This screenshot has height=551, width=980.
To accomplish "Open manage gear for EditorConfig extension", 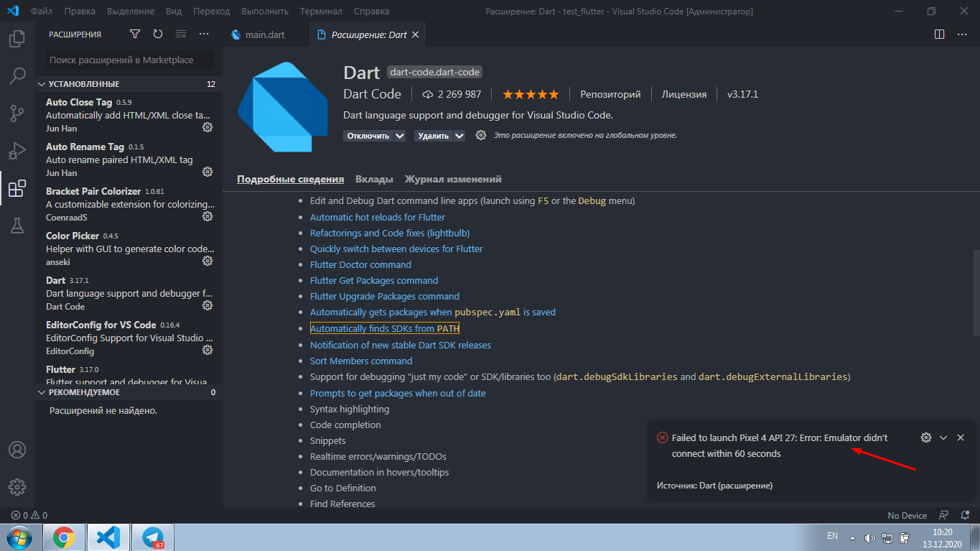I will coord(207,350).
